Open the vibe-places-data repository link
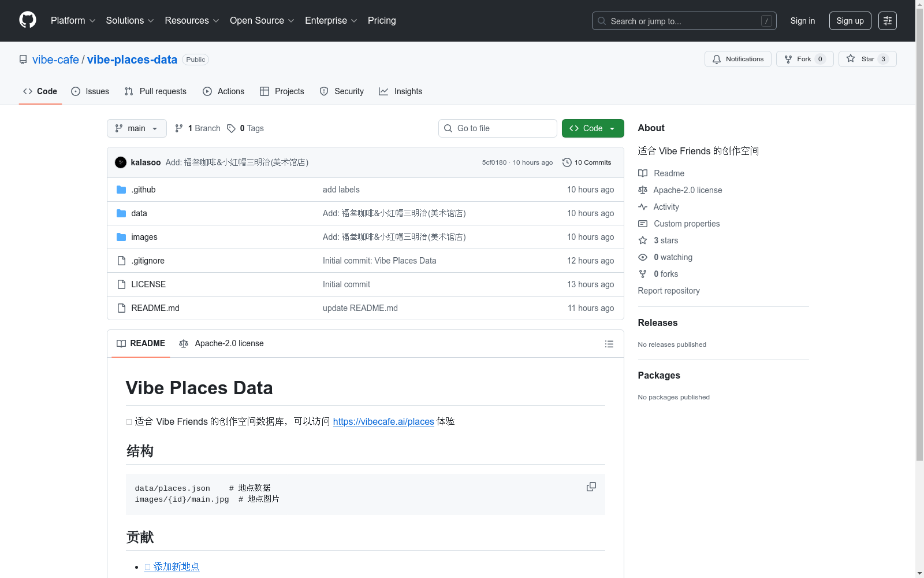The image size is (924, 578). [132, 60]
